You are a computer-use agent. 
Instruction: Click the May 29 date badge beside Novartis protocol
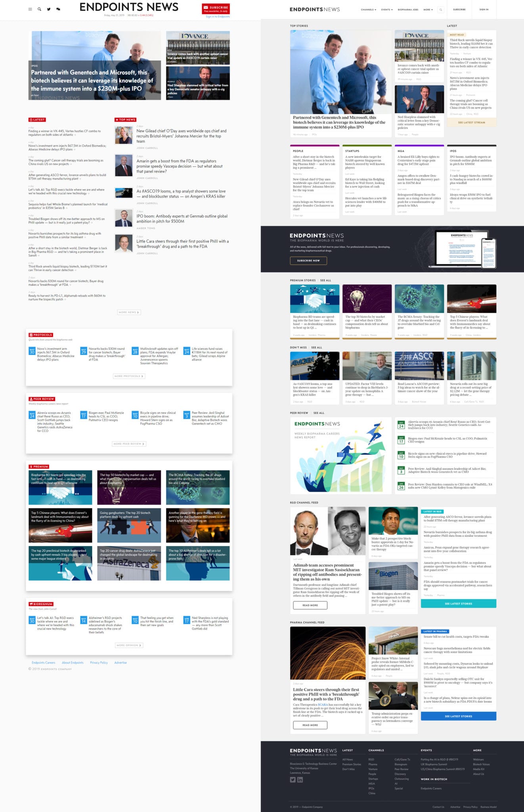pyautogui.click(x=84, y=351)
